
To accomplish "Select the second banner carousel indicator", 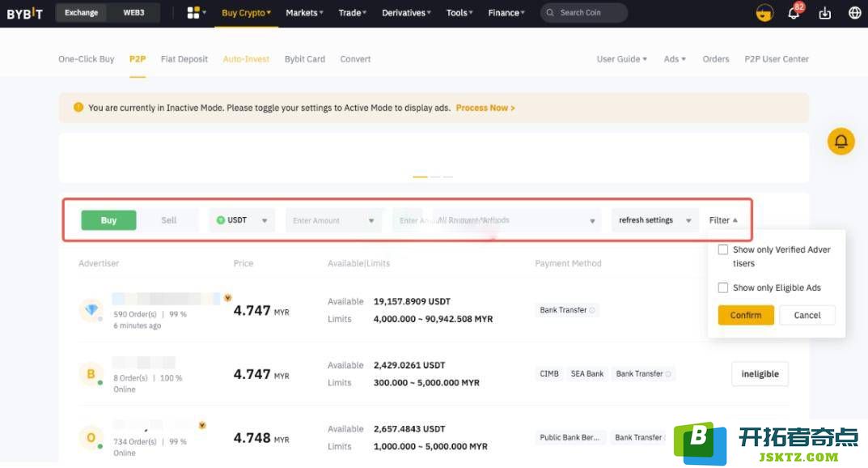I will click(435, 177).
